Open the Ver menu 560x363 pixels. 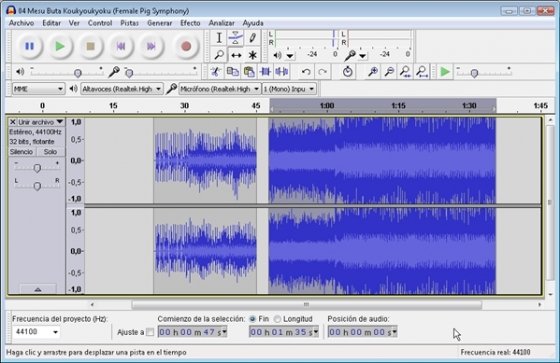point(74,23)
